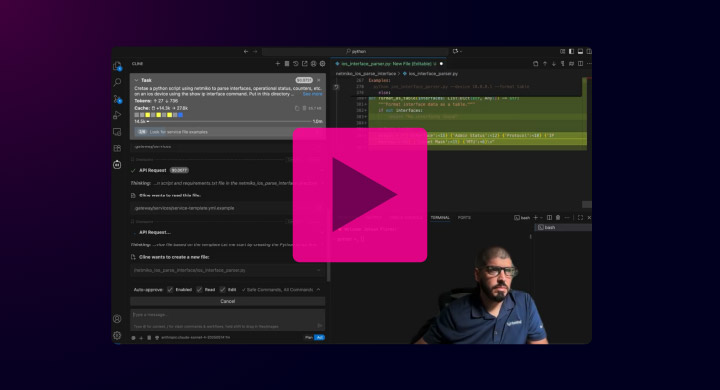720x390 pixels.
Task: Expand the in-progress API Request... row
Action: [228, 232]
